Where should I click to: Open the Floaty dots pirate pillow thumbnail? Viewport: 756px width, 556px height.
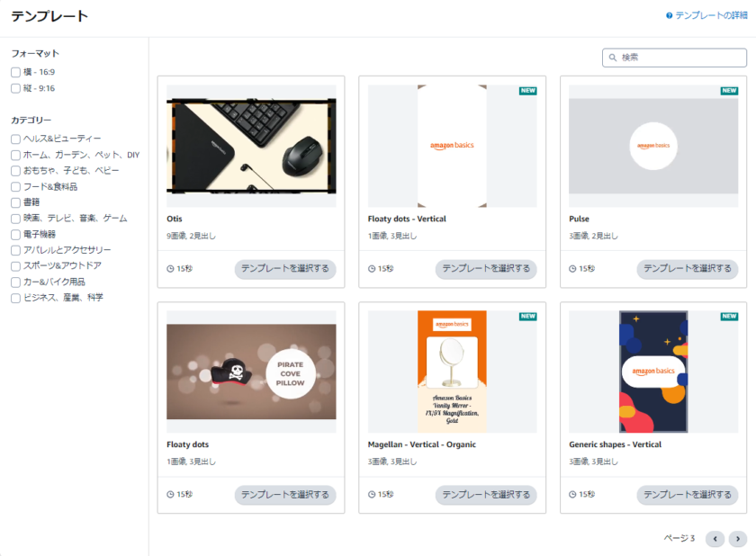pos(251,372)
